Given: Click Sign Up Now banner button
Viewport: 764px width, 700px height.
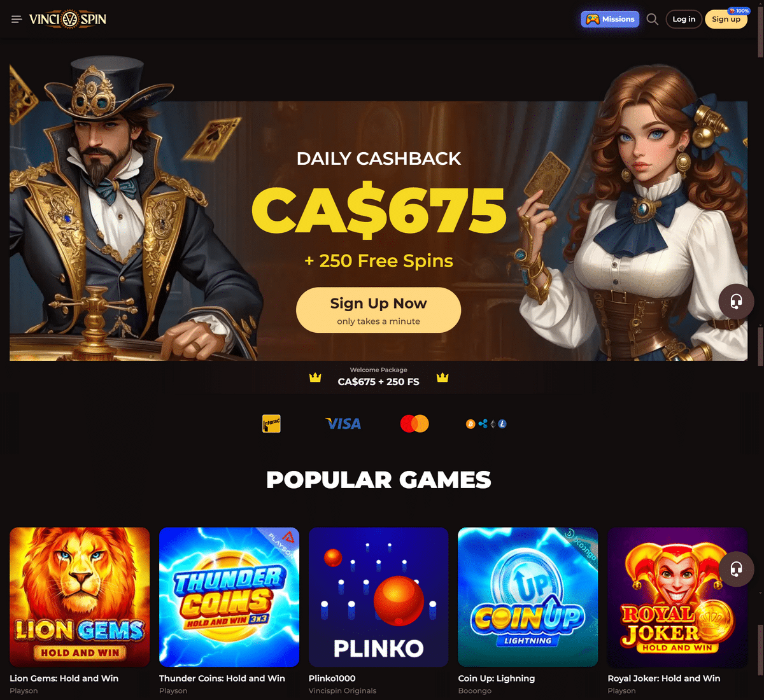Looking at the screenshot, I should 378,310.
